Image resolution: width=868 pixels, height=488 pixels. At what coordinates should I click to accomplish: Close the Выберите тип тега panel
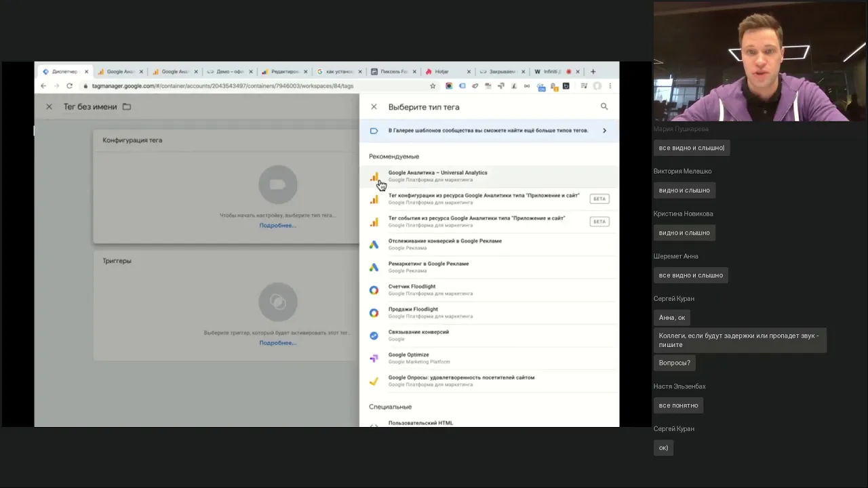point(374,106)
